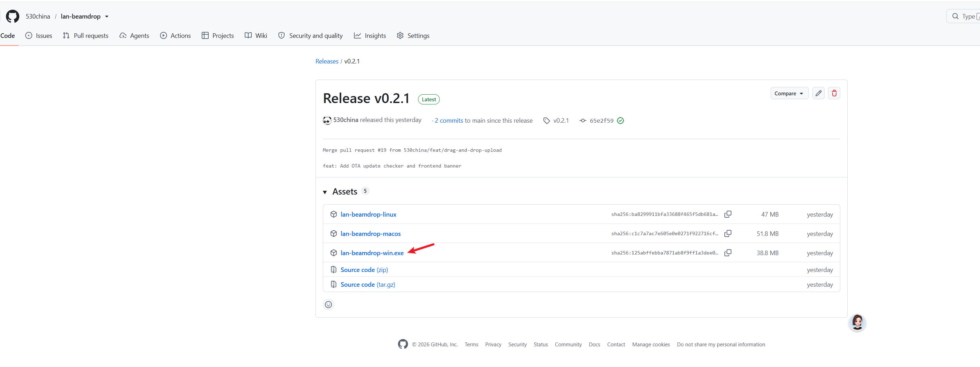Click the floating avatar assistant icon

click(x=857, y=323)
